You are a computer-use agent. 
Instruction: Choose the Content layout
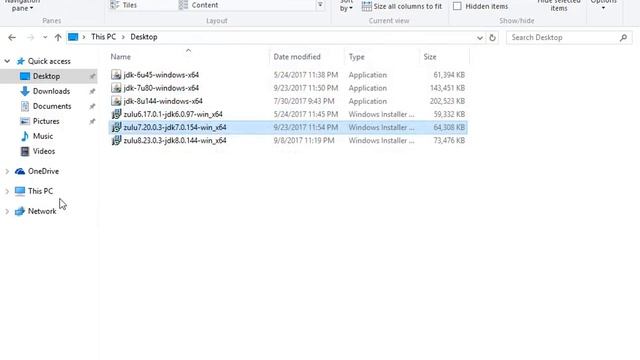198,5
